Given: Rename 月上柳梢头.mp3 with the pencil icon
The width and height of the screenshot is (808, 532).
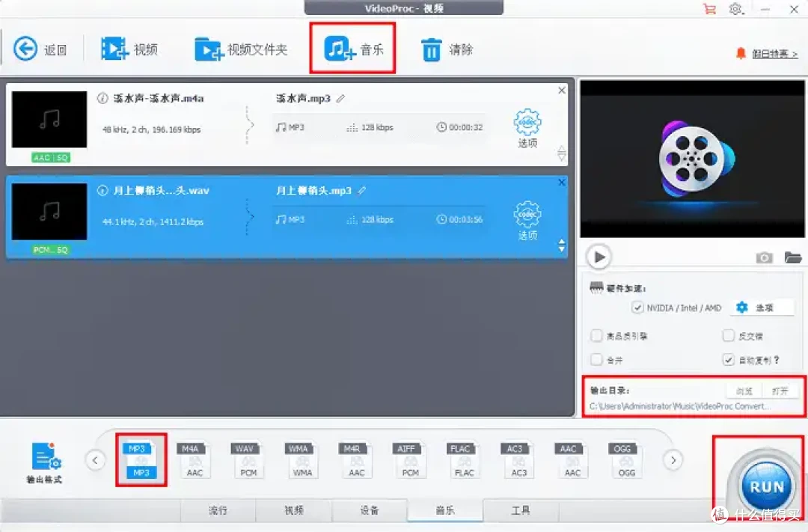Looking at the screenshot, I should click(362, 190).
